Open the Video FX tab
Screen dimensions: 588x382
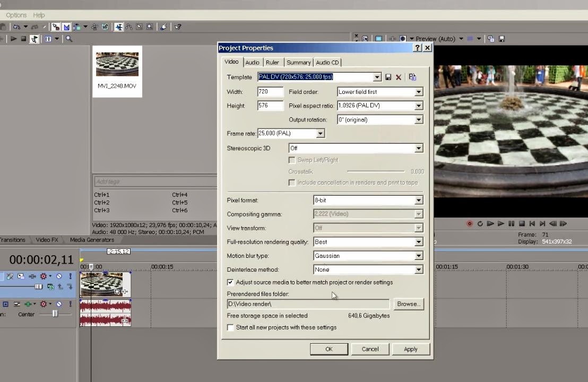(x=47, y=240)
